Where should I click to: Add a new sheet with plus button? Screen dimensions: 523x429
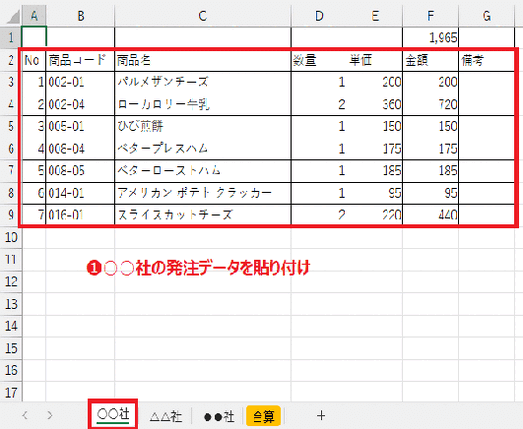(321, 416)
